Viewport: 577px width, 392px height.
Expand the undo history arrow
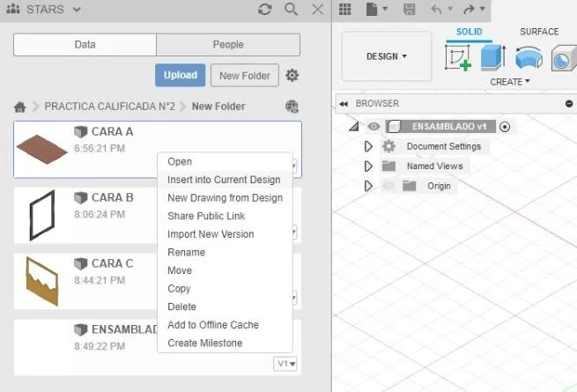coord(450,9)
